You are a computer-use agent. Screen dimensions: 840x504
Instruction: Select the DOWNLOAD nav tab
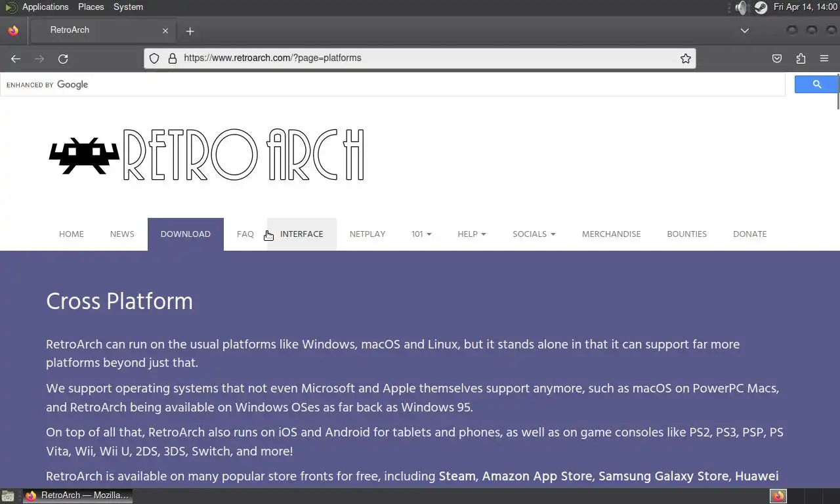click(186, 234)
